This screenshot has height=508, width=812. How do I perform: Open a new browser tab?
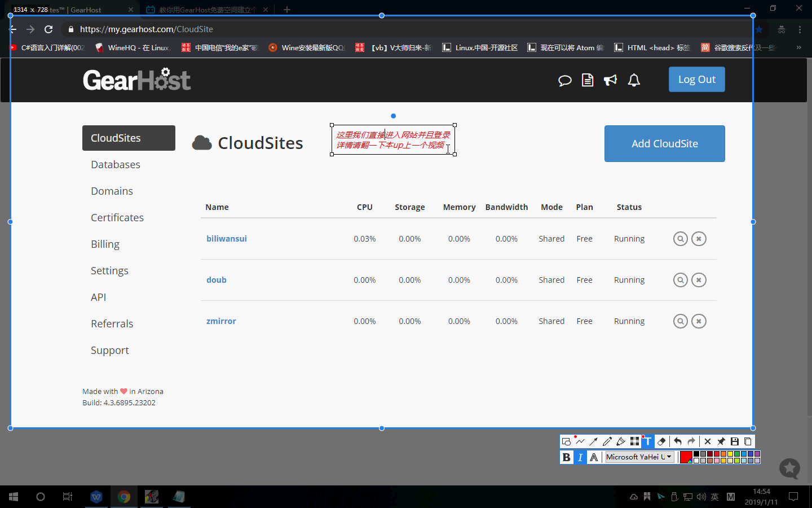pyautogui.click(x=287, y=10)
